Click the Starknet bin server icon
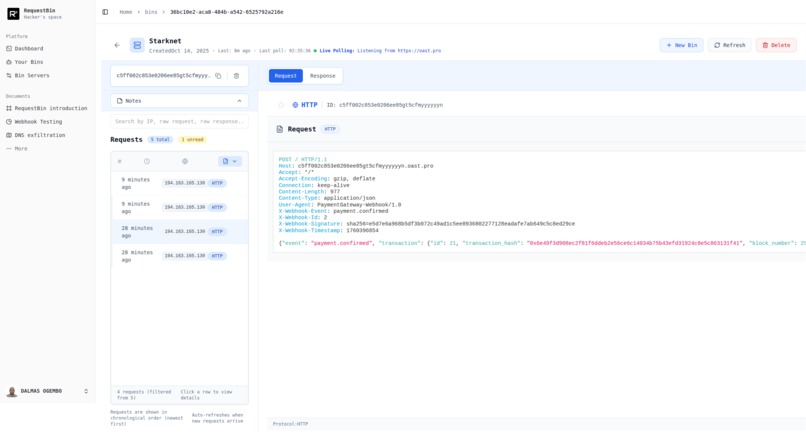The width and height of the screenshot is (806, 439). coord(137,45)
